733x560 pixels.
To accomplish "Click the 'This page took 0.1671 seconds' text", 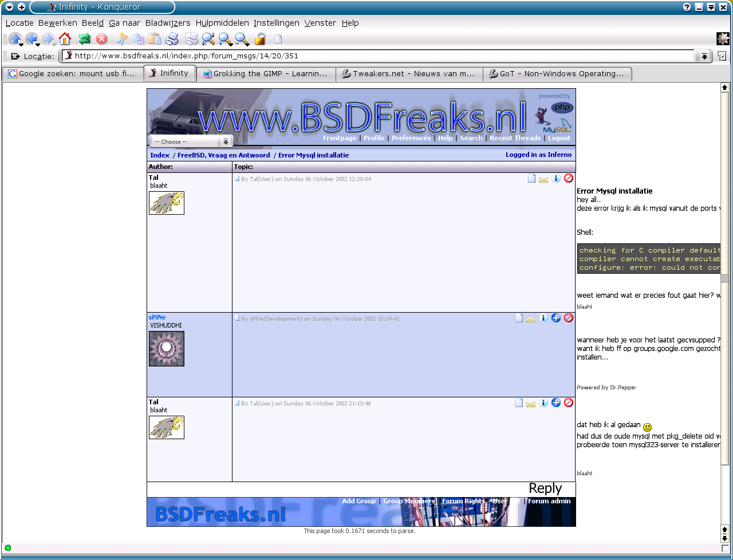I will 360,531.
